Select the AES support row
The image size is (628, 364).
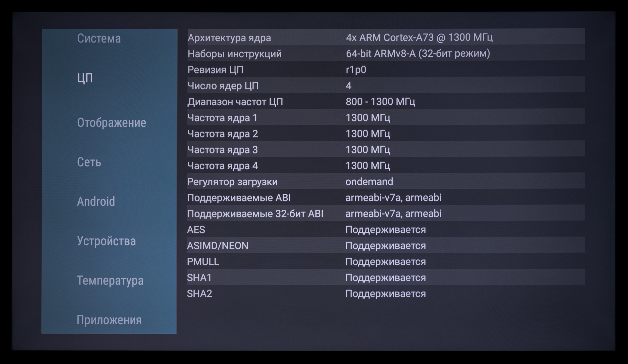pyautogui.click(x=386, y=230)
